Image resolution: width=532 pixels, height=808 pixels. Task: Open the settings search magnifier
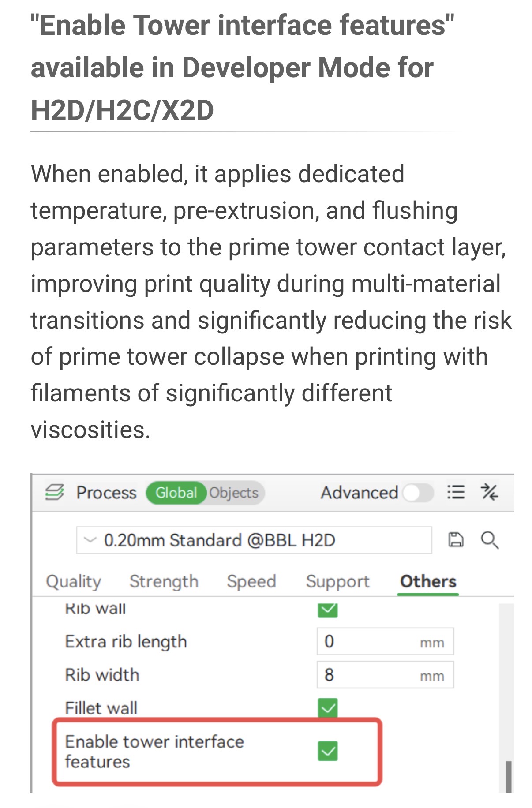(490, 540)
